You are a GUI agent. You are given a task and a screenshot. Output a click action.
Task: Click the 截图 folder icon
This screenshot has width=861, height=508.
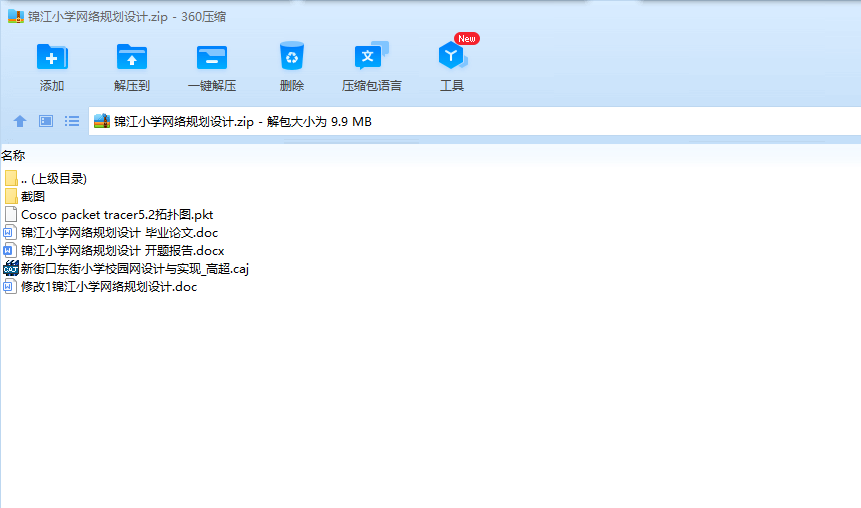click(11, 196)
